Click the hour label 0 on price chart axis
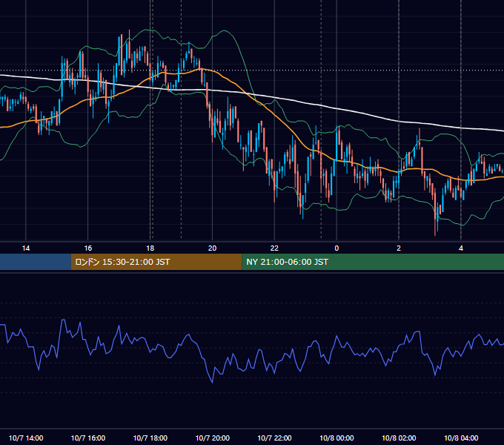Image resolution: width=504 pixels, height=445 pixels. (x=336, y=248)
